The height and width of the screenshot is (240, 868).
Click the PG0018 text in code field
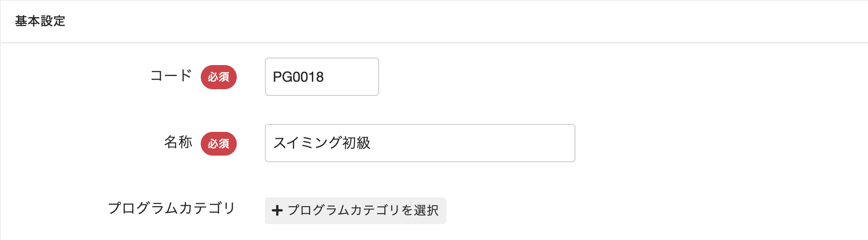coord(298,77)
